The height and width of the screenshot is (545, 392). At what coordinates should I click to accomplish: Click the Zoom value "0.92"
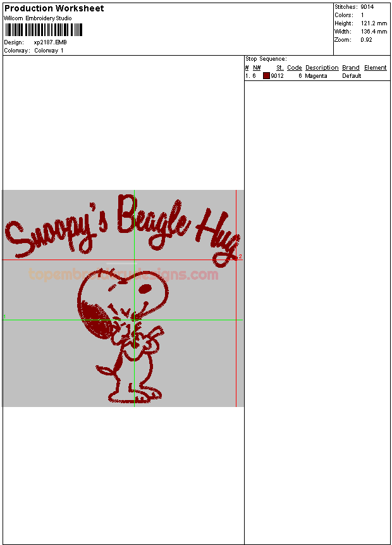tap(366, 40)
